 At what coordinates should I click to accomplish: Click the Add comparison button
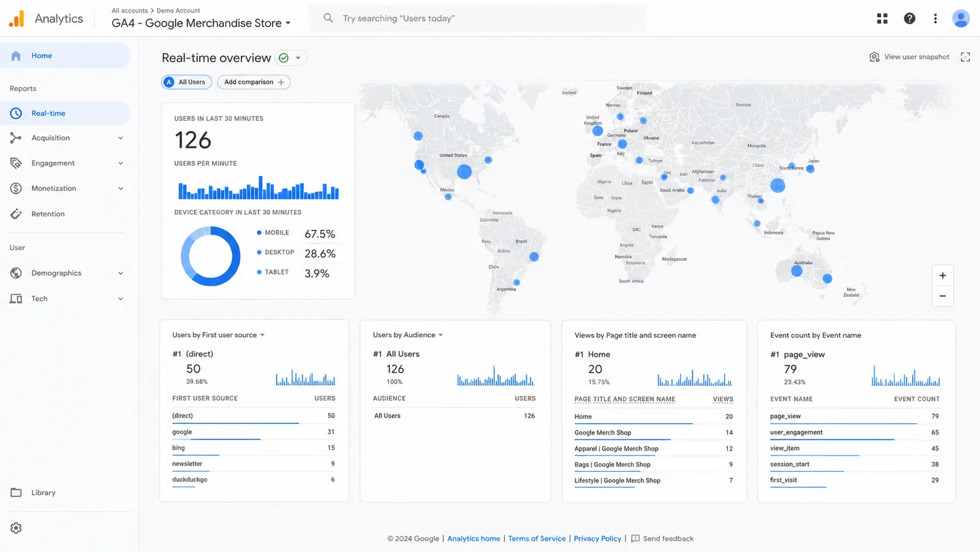254,82
